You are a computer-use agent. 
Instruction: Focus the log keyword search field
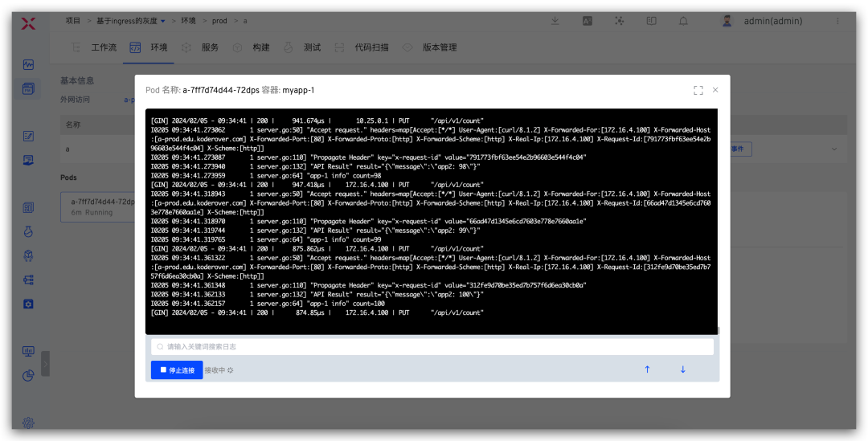click(x=432, y=347)
